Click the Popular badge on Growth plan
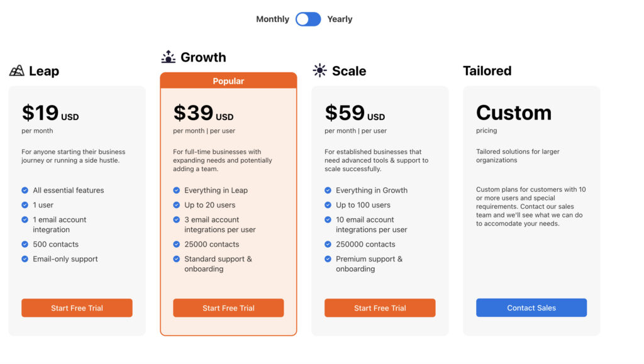 228,80
